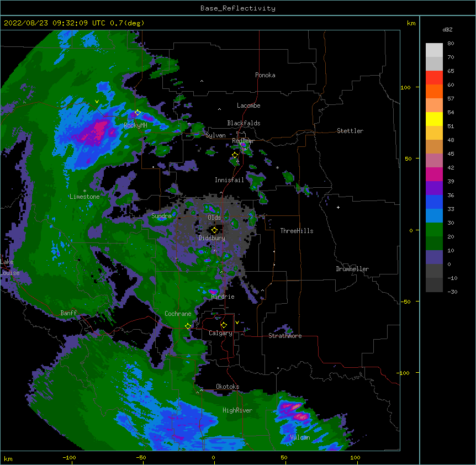Click the asterisk marker east of RedDeer

click(277, 167)
